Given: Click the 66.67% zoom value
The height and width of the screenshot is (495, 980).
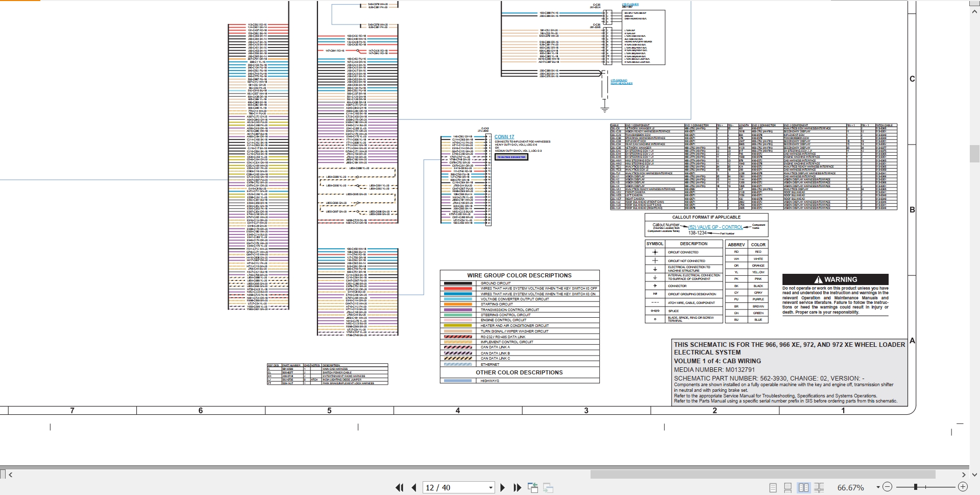Looking at the screenshot, I should click(x=850, y=488).
